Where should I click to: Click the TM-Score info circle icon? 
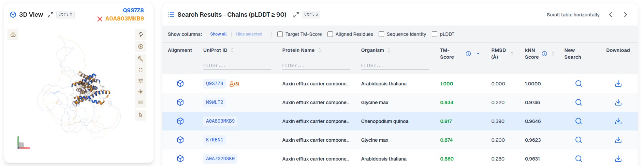click(468, 54)
